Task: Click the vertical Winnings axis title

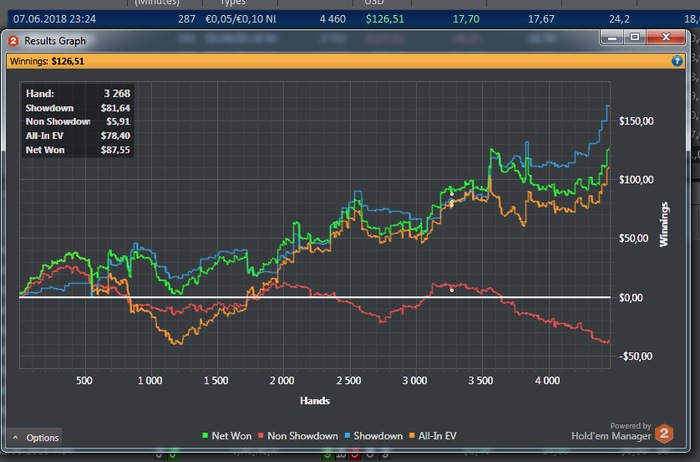Action: (x=664, y=224)
